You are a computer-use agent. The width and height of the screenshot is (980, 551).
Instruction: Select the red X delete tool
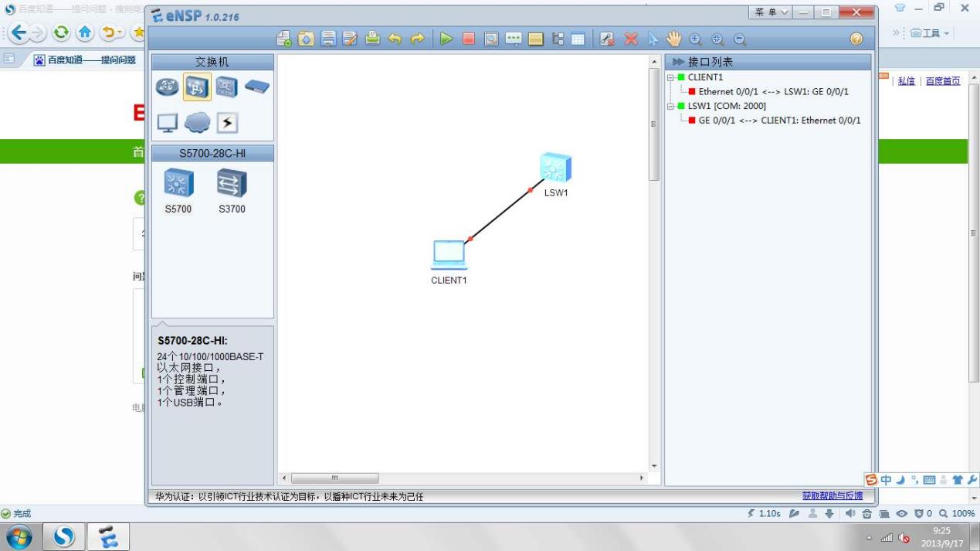tap(631, 39)
